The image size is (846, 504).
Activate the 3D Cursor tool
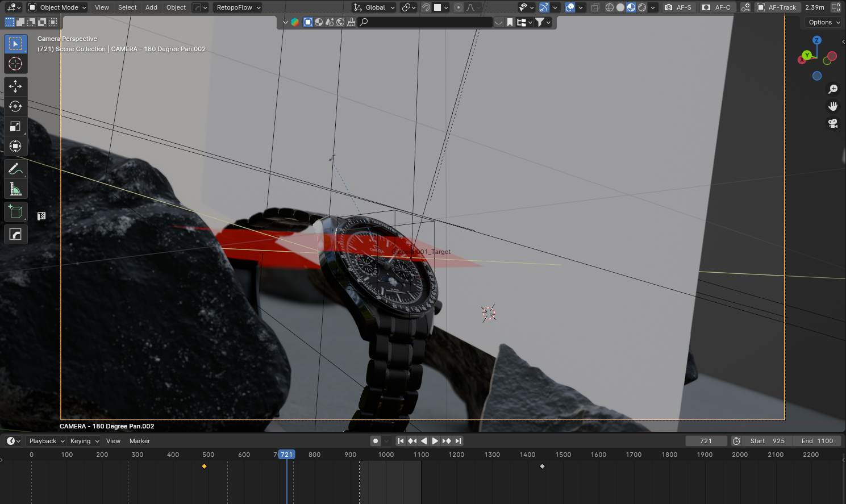(x=15, y=64)
